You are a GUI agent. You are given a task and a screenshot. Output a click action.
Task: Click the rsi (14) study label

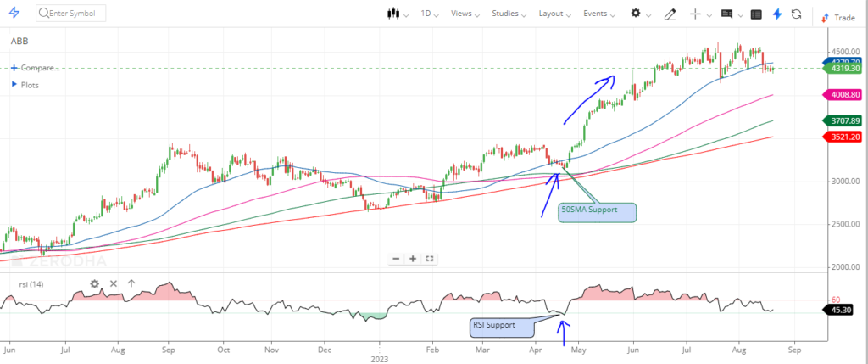pos(31,284)
